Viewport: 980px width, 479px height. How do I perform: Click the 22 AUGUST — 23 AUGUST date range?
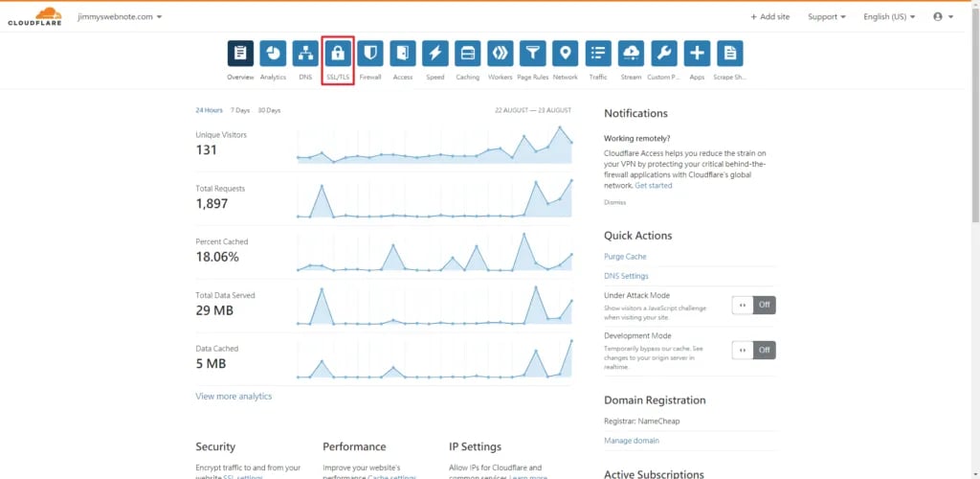coord(533,110)
